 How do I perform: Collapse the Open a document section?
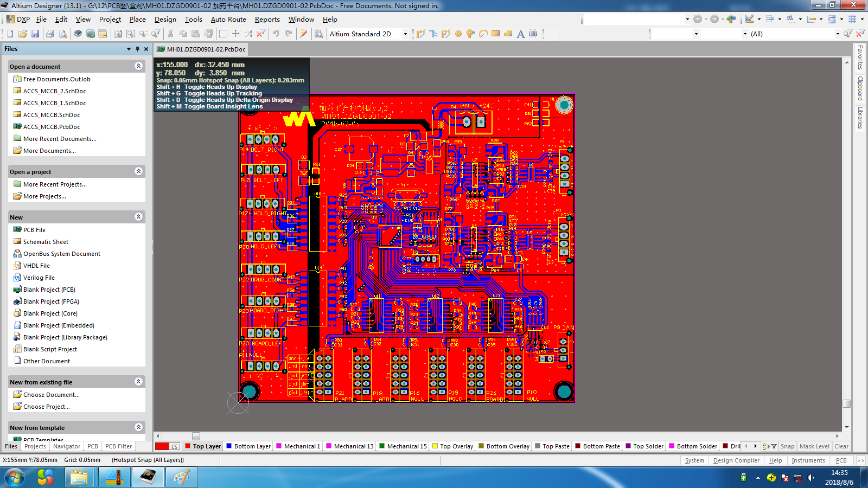(x=138, y=66)
